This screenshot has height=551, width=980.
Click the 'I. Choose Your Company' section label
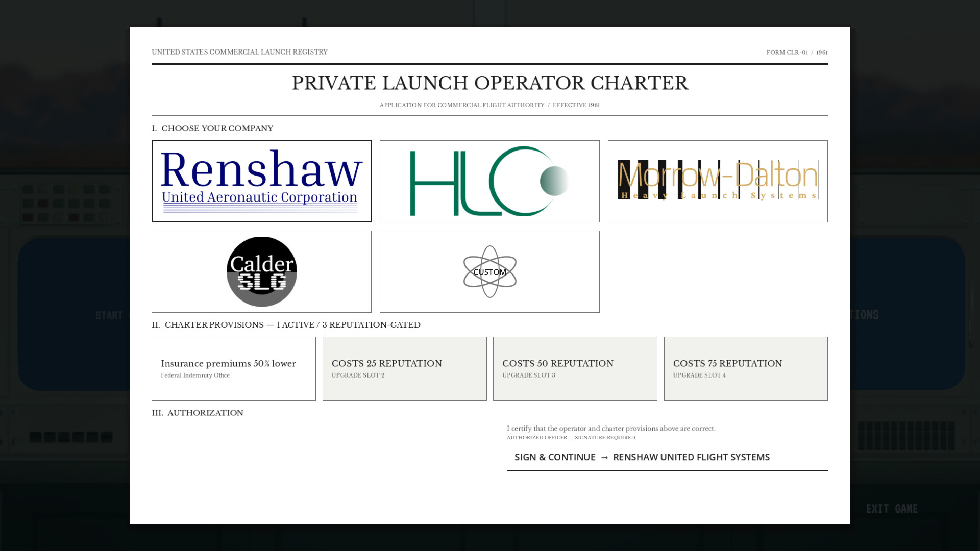[212, 128]
